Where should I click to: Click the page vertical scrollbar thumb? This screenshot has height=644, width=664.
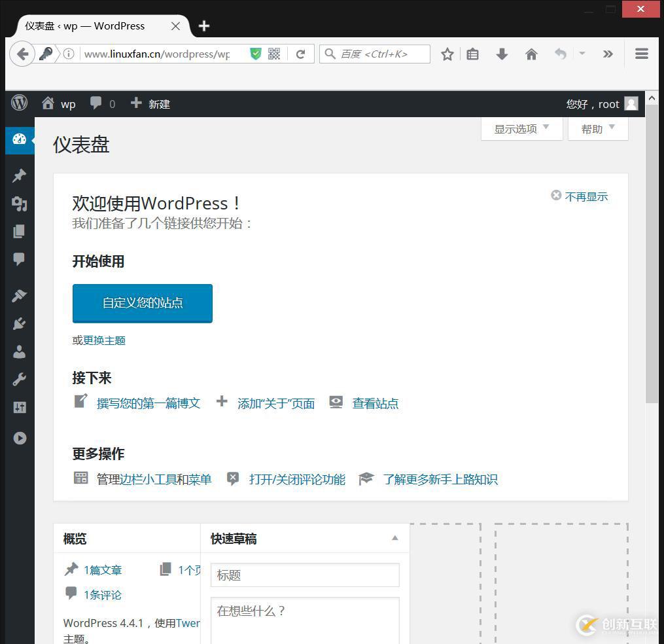click(x=652, y=254)
